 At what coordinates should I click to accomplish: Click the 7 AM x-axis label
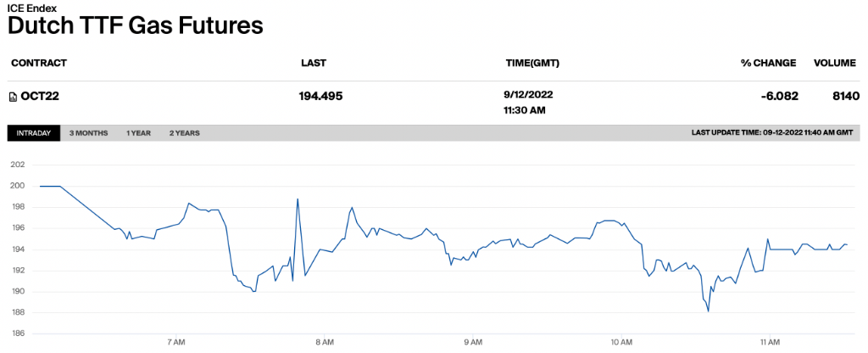pos(176,342)
